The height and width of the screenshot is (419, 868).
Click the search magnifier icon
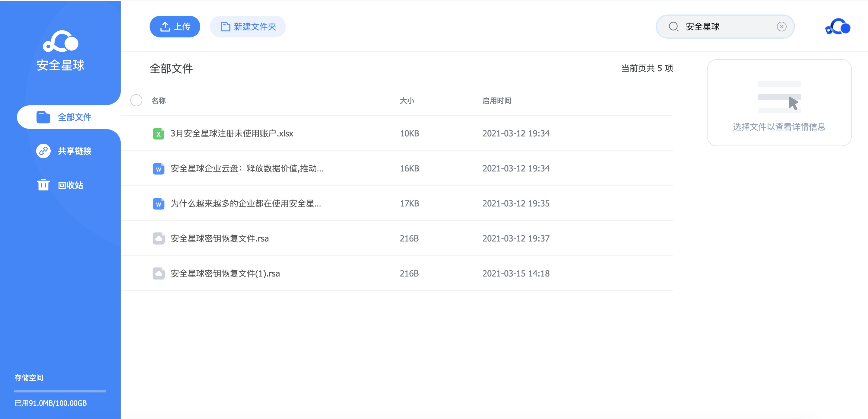[x=673, y=27]
